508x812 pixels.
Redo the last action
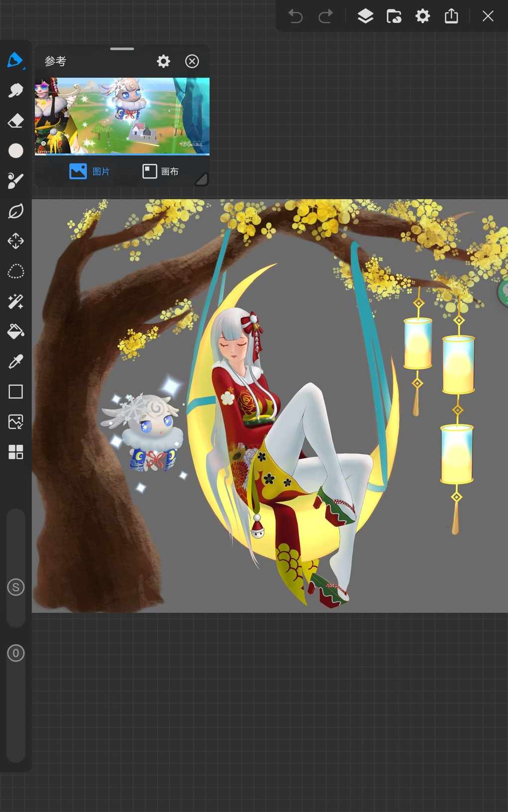pos(326,16)
